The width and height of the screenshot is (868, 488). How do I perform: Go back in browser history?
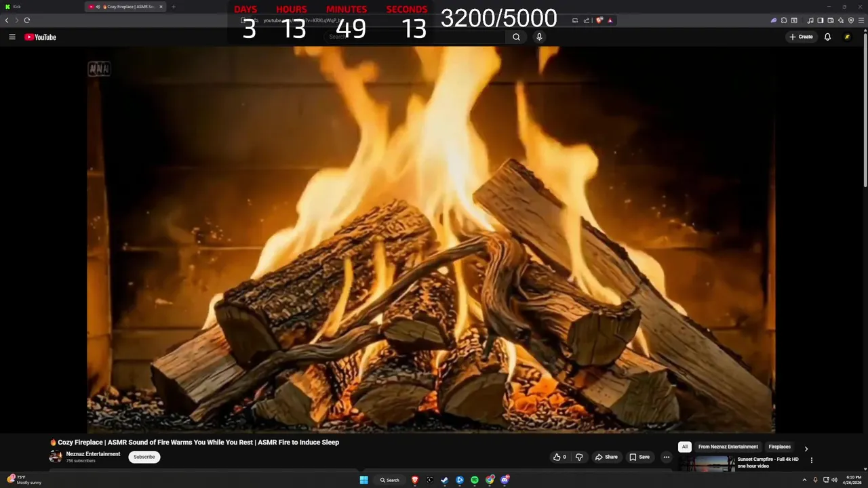coord(7,20)
